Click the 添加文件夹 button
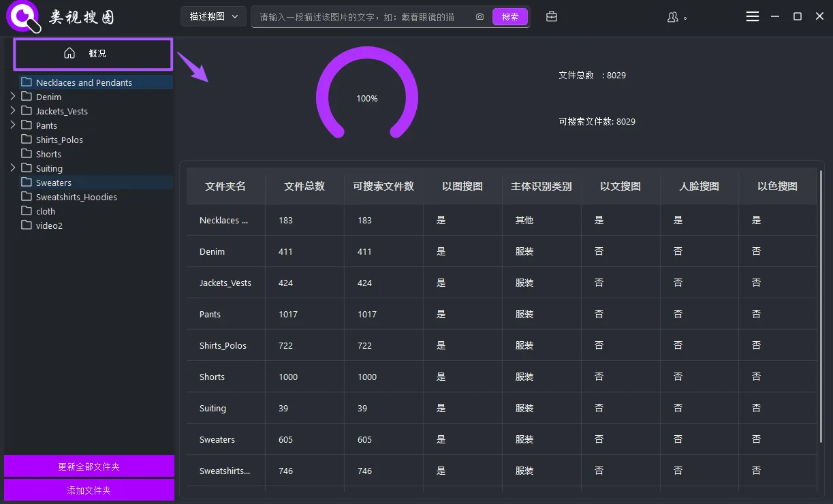The image size is (833, 504). (x=89, y=490)
